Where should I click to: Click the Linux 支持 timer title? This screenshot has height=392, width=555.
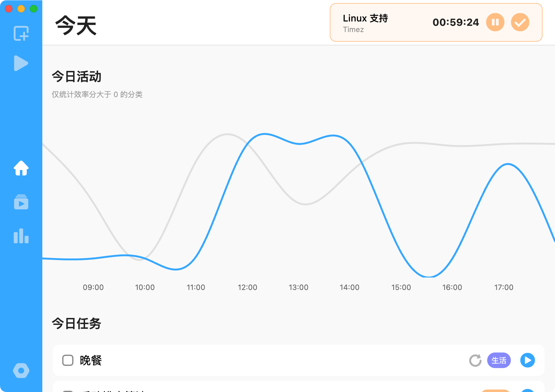click(365, 18)
